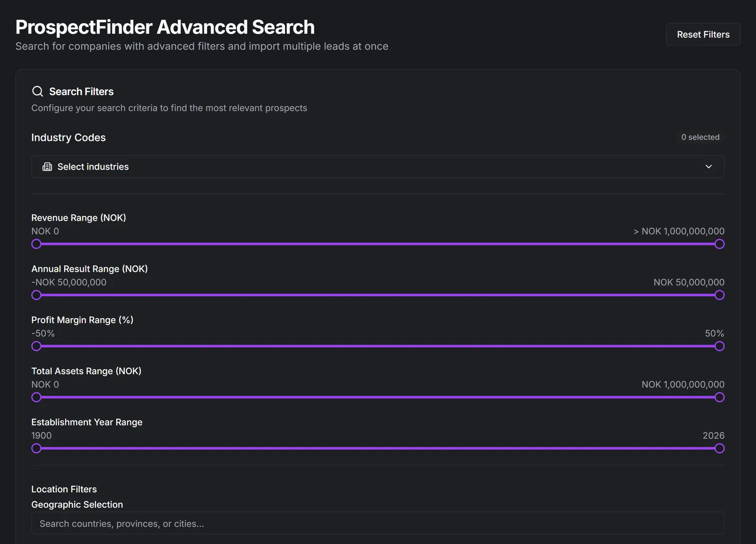Click the Establishment Year 2026 slider handle

(719, 448)
